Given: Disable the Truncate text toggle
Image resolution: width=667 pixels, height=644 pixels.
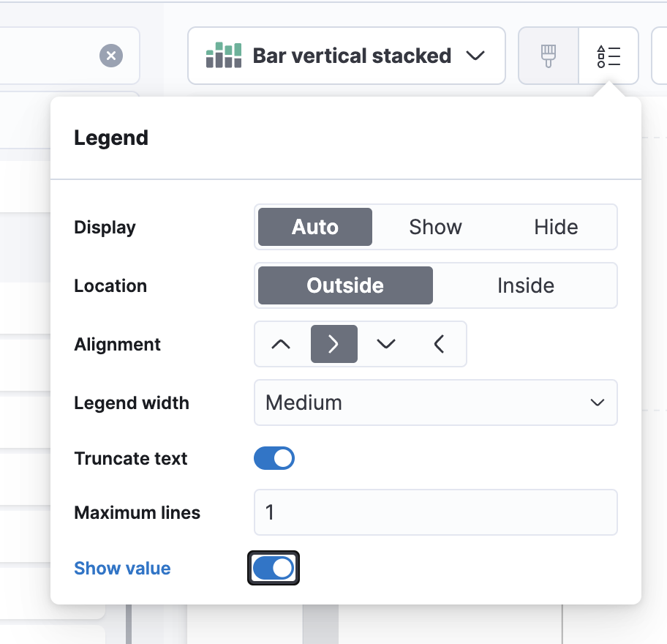Looking at the screenshot, I should tap(274, 458).
